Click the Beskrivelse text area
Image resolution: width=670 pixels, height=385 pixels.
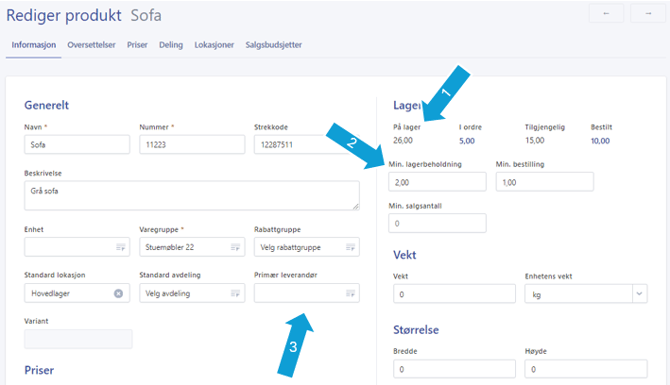point(192,196)
